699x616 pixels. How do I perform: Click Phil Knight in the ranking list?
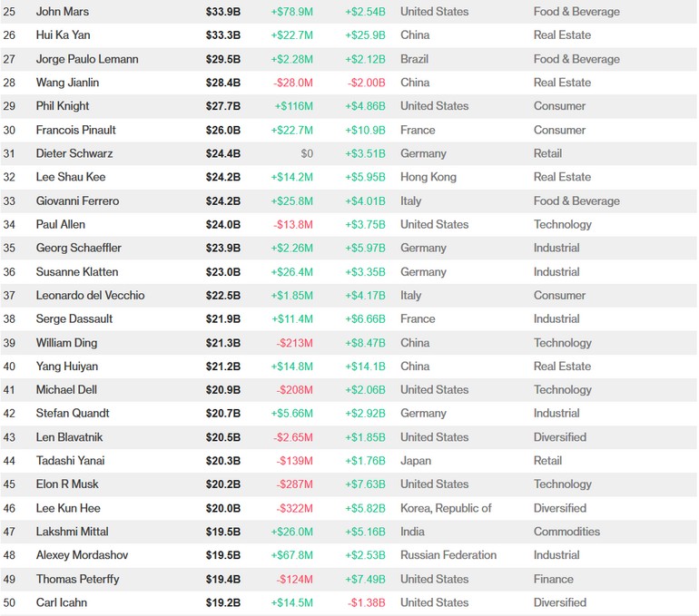pos(63,106)
